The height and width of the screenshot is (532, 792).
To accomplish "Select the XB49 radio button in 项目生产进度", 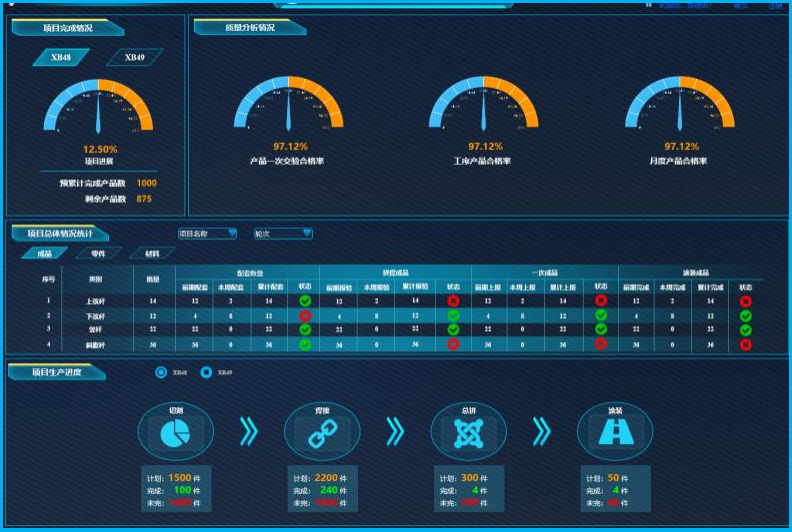I will point(206,372).
